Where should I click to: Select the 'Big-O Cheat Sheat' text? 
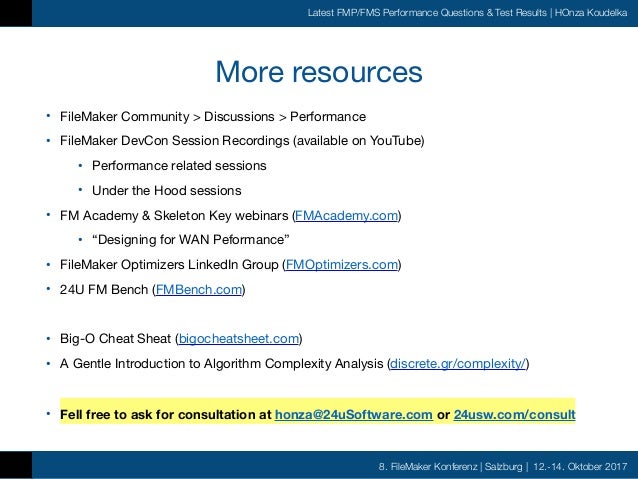(x=116, y=339)
